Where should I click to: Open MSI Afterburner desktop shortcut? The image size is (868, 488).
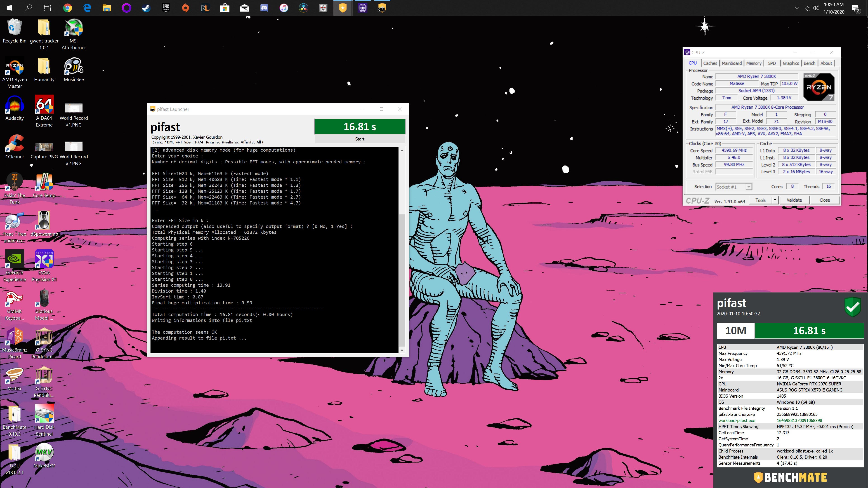(x=73, y=34)
